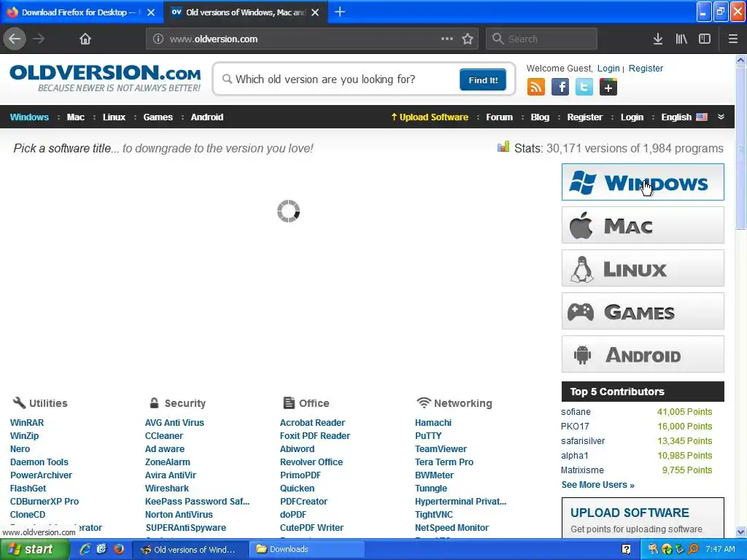The width and height of the screenshot is (747, 560).
Task: Click See More Users link
Action: (598, 485)
